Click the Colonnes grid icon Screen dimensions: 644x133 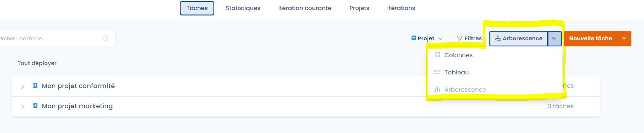437,55
